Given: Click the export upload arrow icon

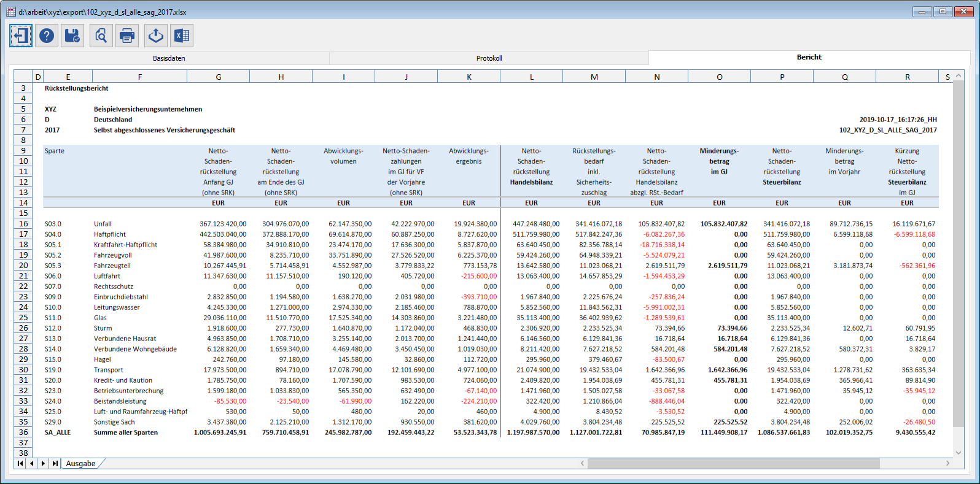Looking at the screenshot, I should coord(156,36).
